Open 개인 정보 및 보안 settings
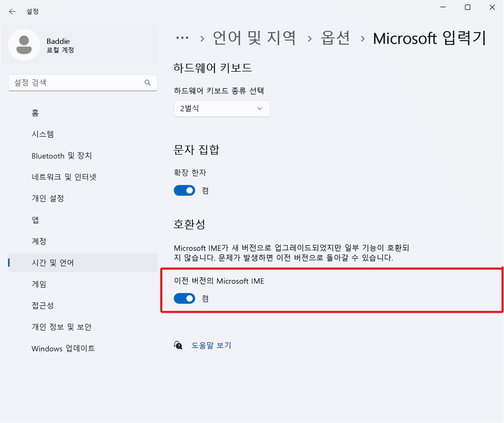The image size is (504, 423). click(83, 327)
